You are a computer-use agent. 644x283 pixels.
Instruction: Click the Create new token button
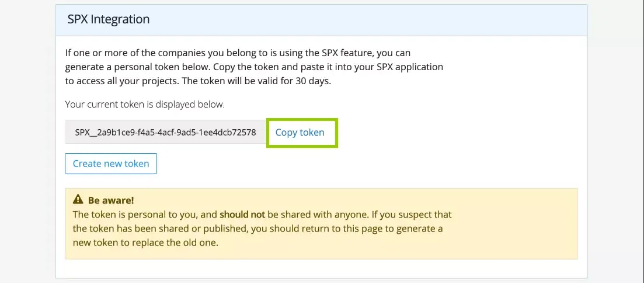click(x=111, y=164)
